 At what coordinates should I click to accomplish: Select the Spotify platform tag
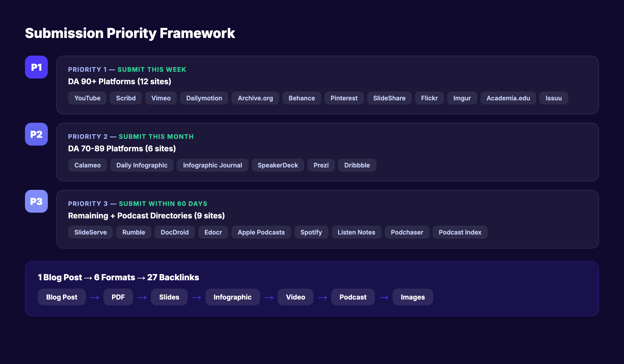[x=311, y=232]
